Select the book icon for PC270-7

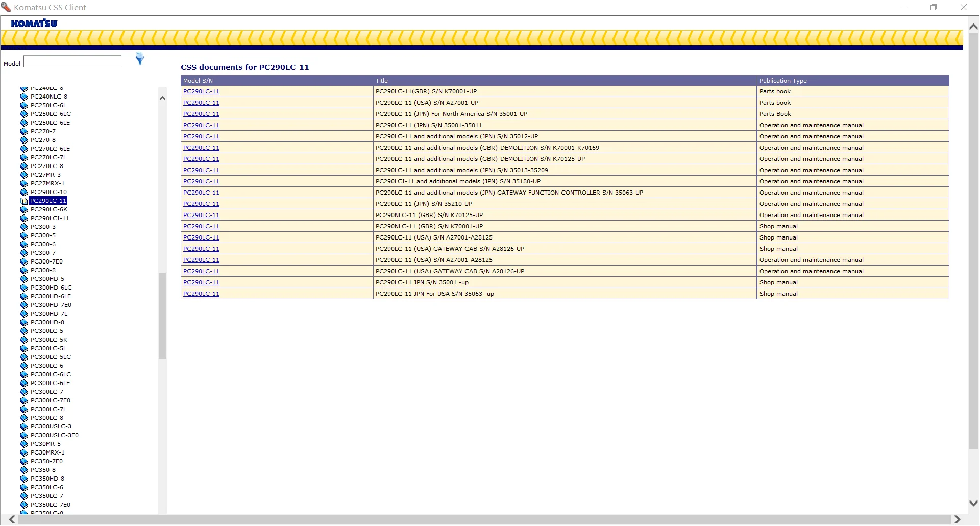coord(23,131)
